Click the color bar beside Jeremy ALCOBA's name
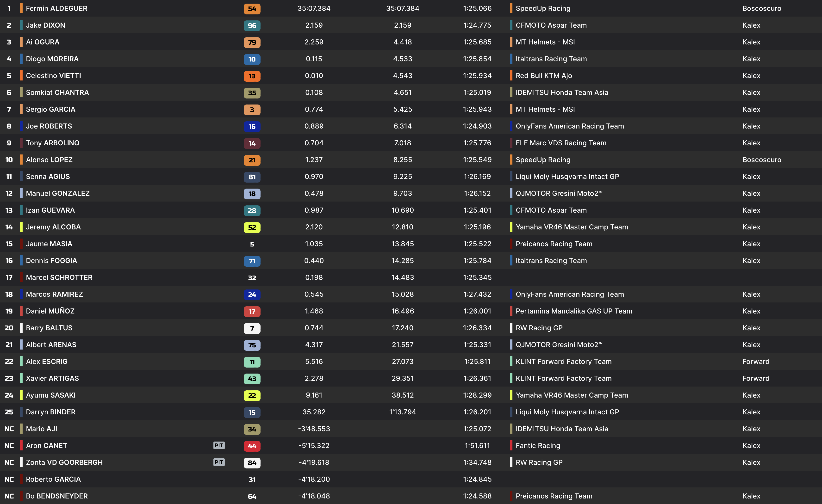This screenshot has height=504, width=822. coord(21,227)
